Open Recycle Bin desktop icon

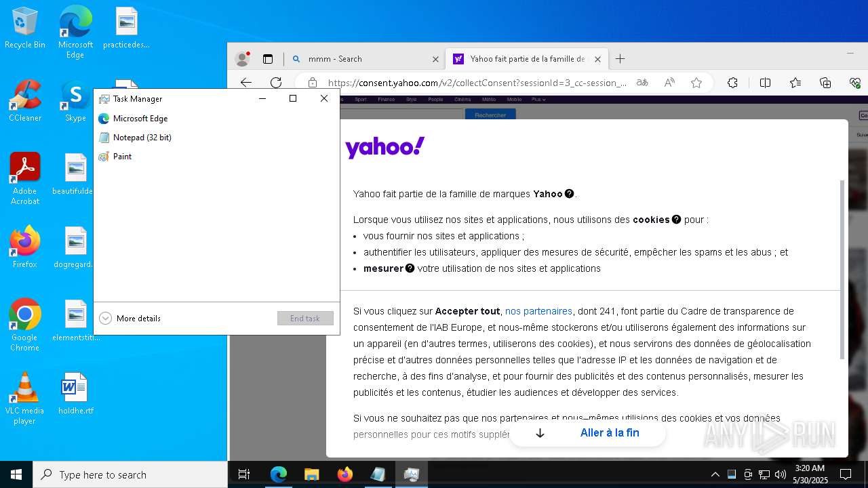pos(25,28)
